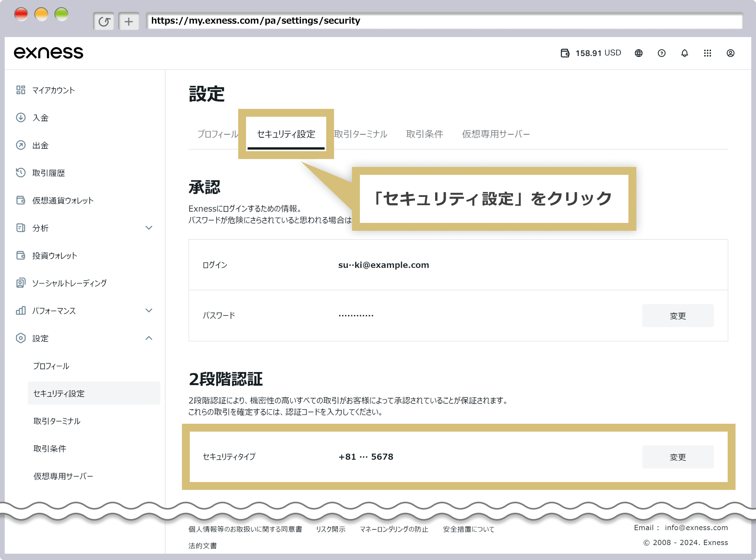756x560 pixels.
Task: Click the 設定 gear icon in sidebar
Action: [x=21, y=338]
